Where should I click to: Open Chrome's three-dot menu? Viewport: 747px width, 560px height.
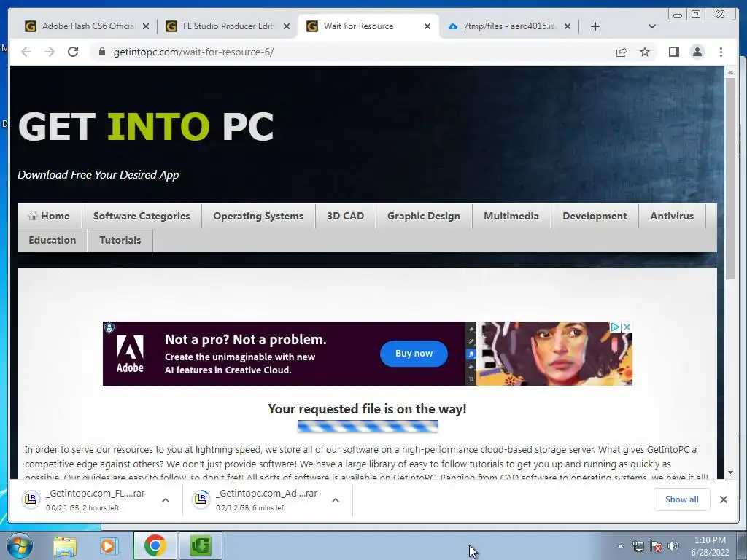click(721, 52)
